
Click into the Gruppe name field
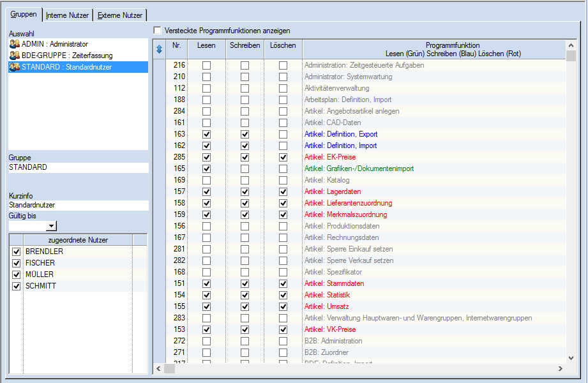(x=78, y=168)
